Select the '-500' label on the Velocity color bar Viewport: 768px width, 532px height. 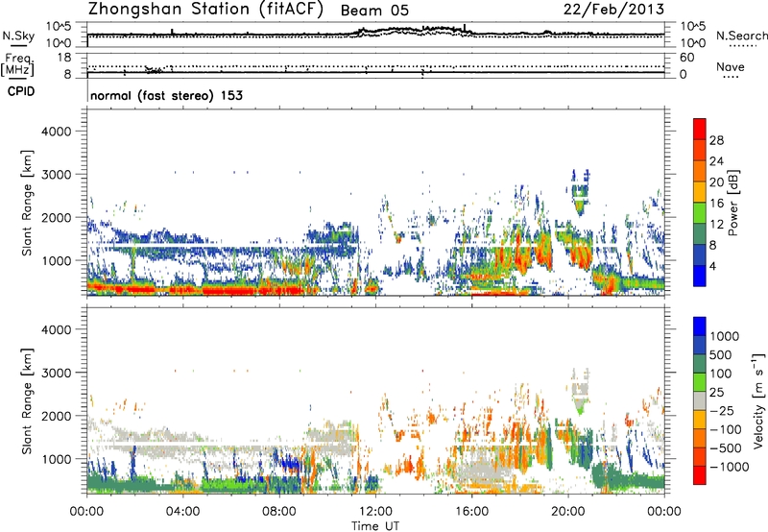726,447
